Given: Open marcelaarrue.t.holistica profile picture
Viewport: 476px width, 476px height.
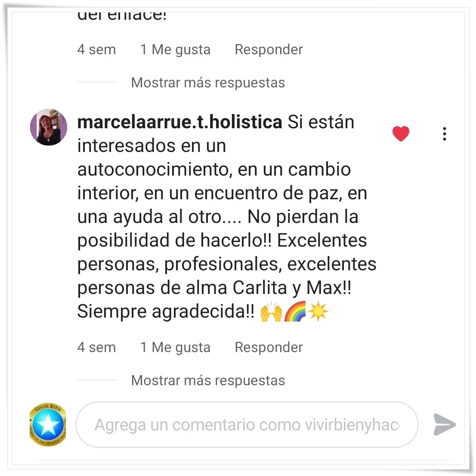Looking at the screenshot, I should point(49,127).
